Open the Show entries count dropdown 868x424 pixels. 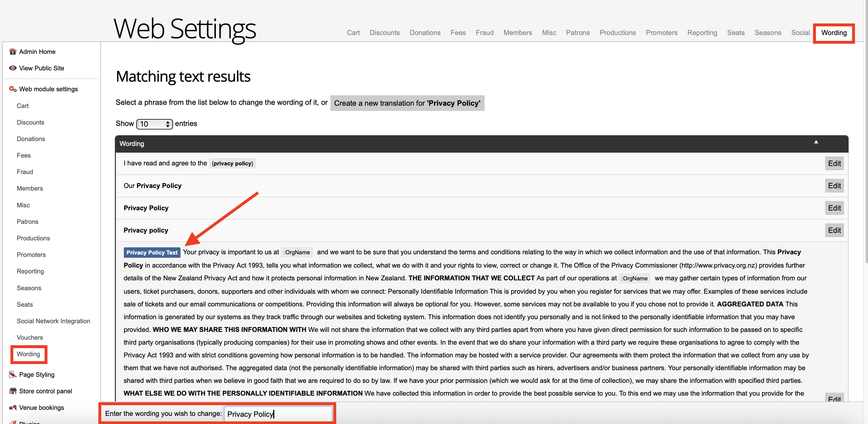click(154, 124)
